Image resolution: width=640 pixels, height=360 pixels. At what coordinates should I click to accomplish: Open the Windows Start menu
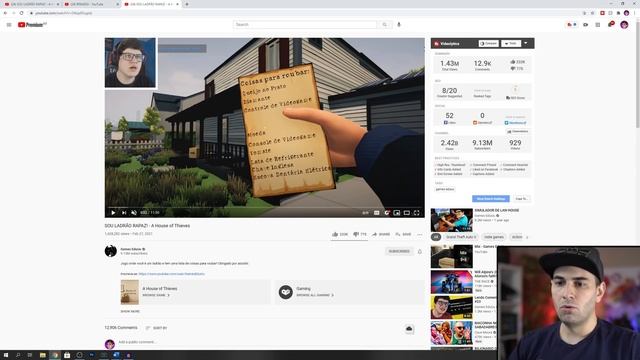click(6, 355)
